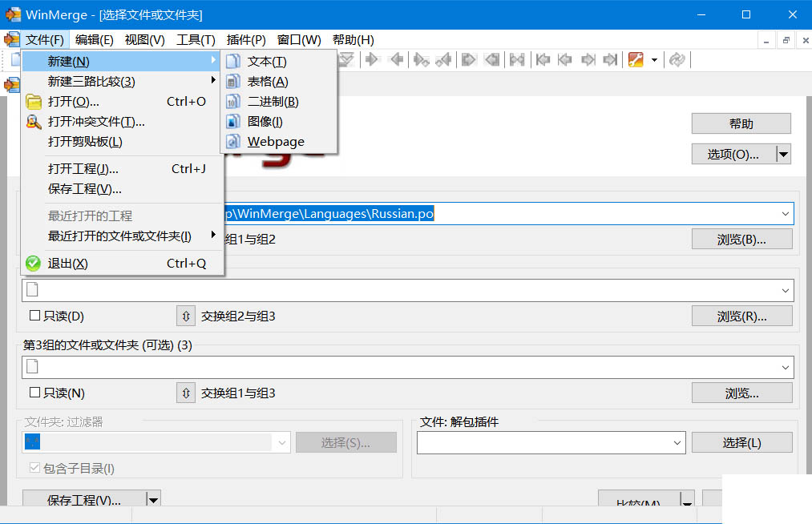Click the 选项(O)... button

coord(733,155)
